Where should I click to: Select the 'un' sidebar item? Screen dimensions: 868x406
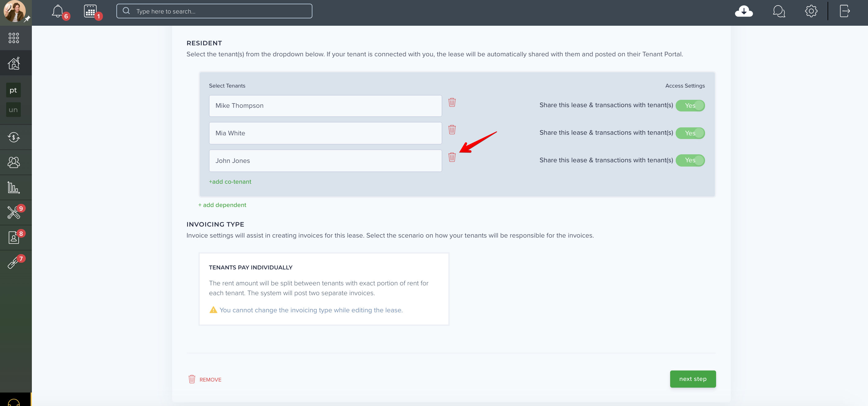point(13,110)
